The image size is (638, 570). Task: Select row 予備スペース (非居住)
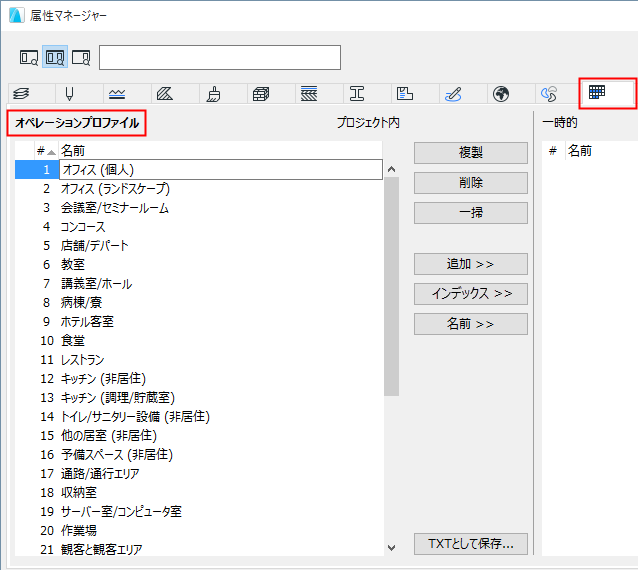pyautogui.click(x=199, y=454)
